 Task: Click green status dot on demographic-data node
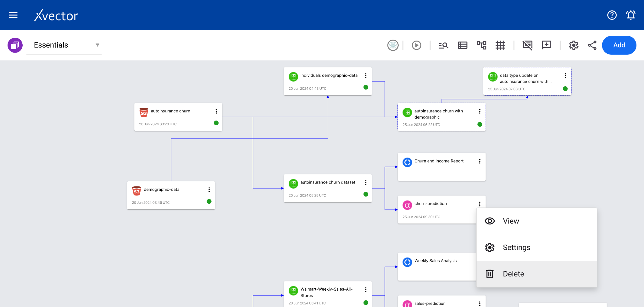coord(209,201)
